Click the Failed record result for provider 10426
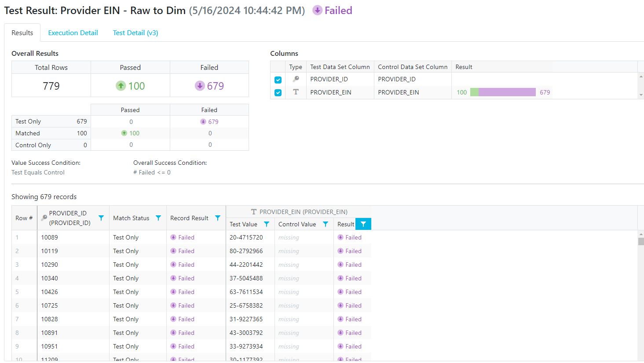 [186, 292]
